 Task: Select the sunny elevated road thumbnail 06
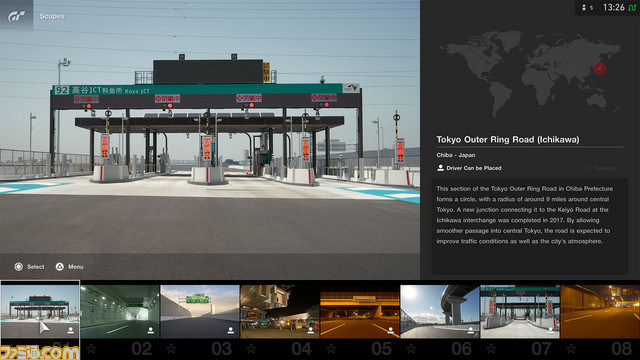click(440, 311)
